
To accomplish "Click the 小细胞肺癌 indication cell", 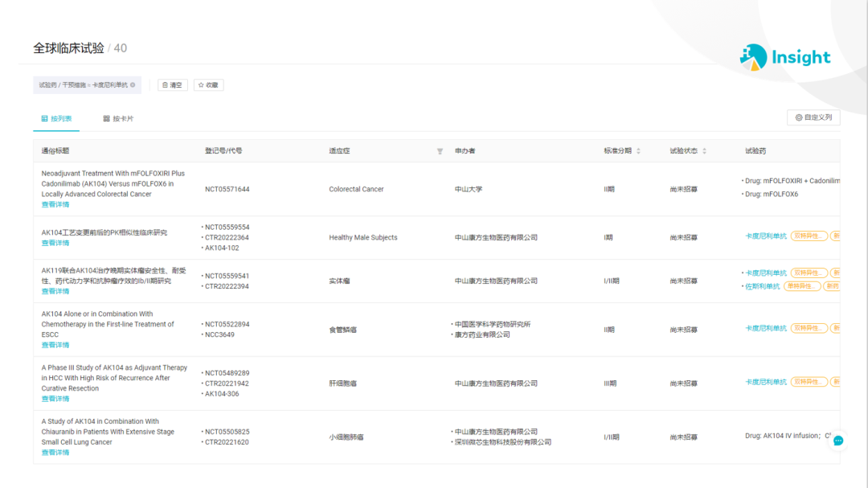I will click(346, 437).
